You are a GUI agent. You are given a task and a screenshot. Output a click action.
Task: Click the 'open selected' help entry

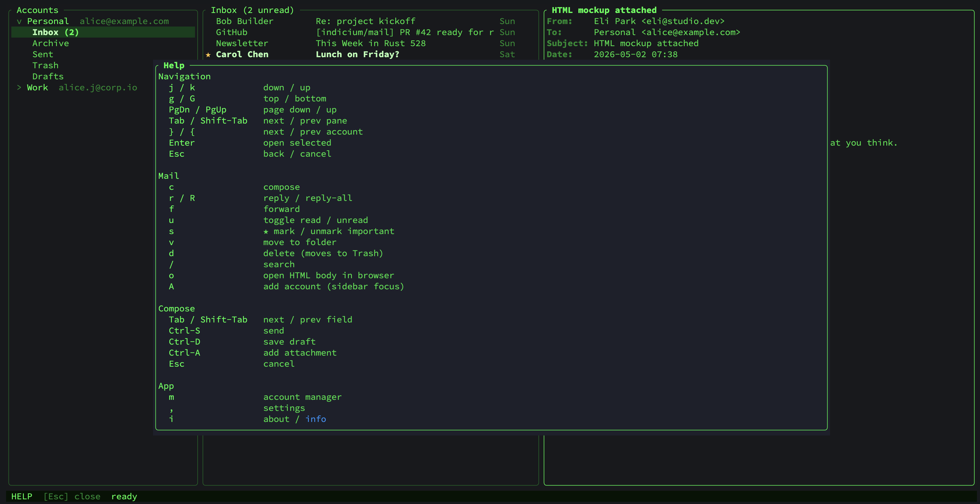pos(297,143)
